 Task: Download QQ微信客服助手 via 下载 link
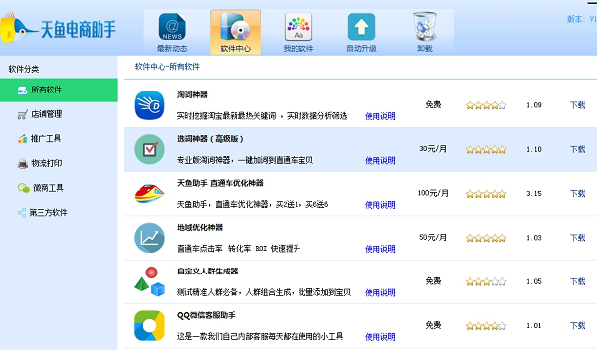(x=577, y=325)
